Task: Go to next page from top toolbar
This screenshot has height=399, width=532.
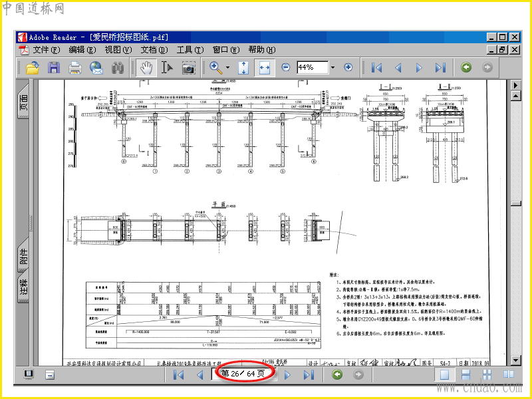Action: click(419, 68)
